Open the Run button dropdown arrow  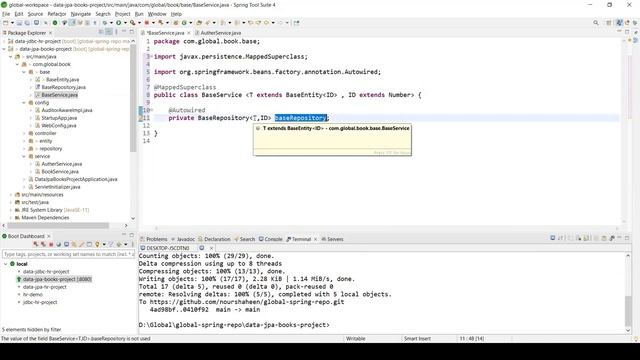tap(125, 23)
